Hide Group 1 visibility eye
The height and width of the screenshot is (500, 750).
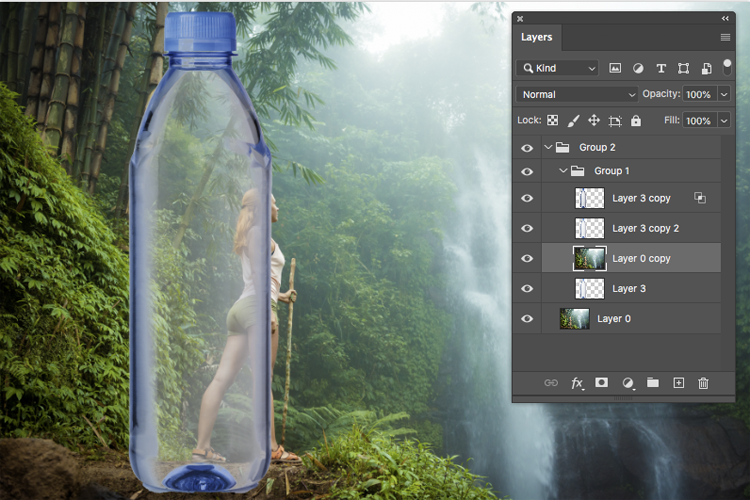pyautogui.click(x=527, y=171)
